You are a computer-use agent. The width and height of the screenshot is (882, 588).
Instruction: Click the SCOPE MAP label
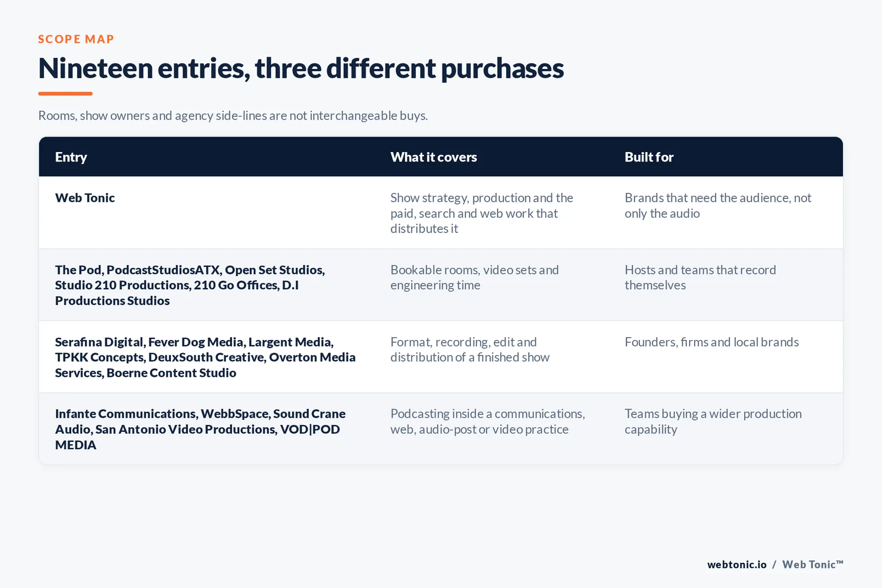pyautogui.click(x=76, y=39)
